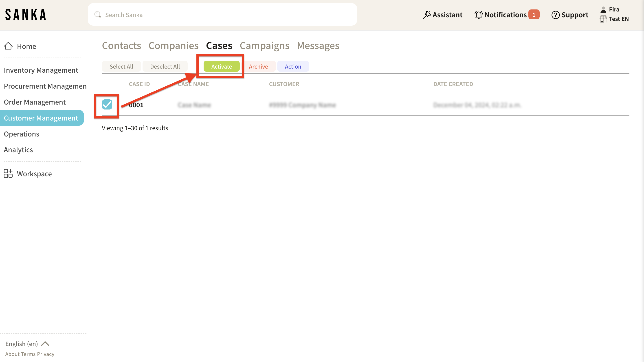
Task: Click the notification count badge
Action: 534,15
